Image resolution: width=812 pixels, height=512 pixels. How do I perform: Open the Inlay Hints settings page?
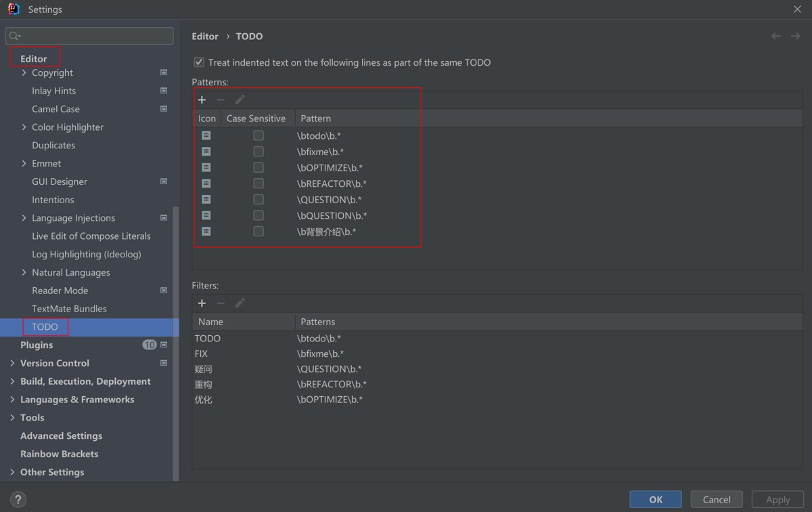point(53,91)
